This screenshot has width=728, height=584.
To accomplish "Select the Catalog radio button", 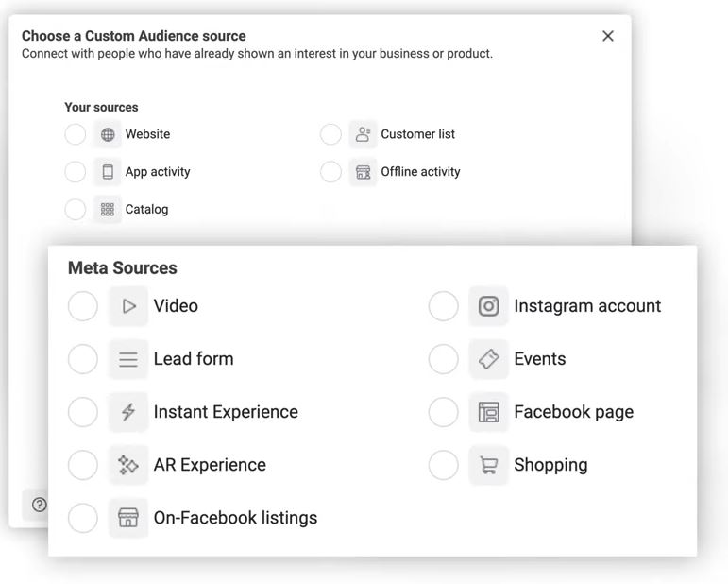I will pos(76,210).
